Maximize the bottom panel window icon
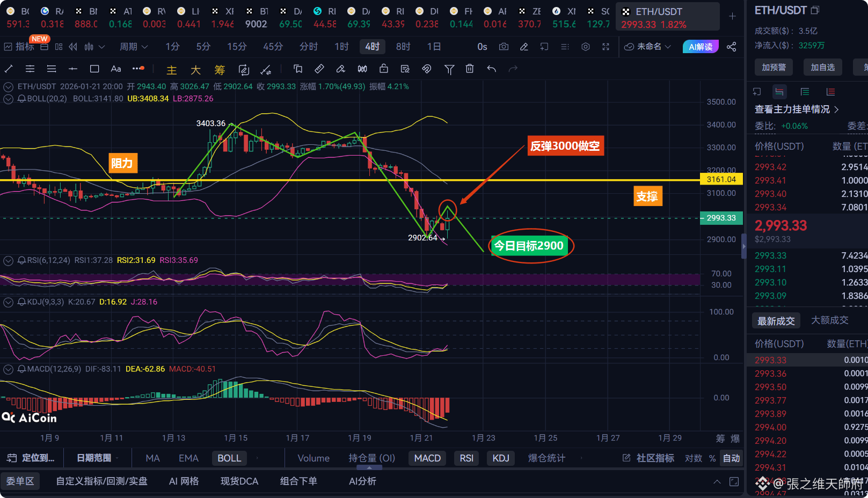Image resolution: width=868 pixels, height=498 pixels. coord(734,482)
